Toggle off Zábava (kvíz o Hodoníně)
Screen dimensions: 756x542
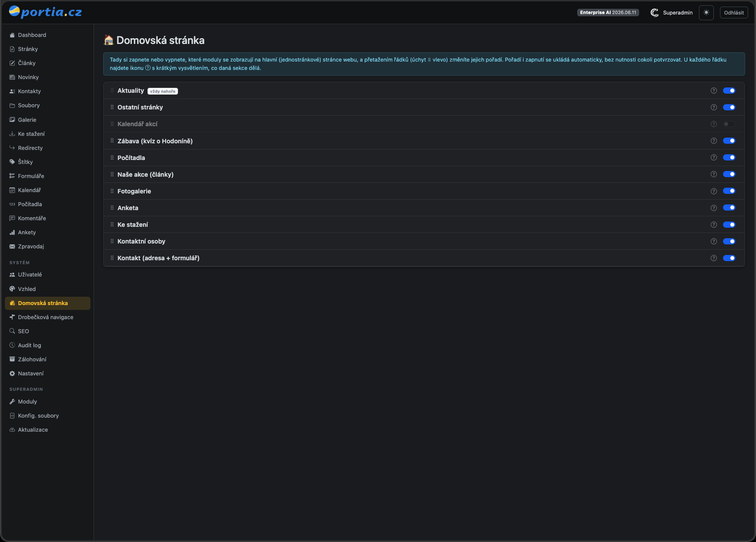click(x=729, y=141)
